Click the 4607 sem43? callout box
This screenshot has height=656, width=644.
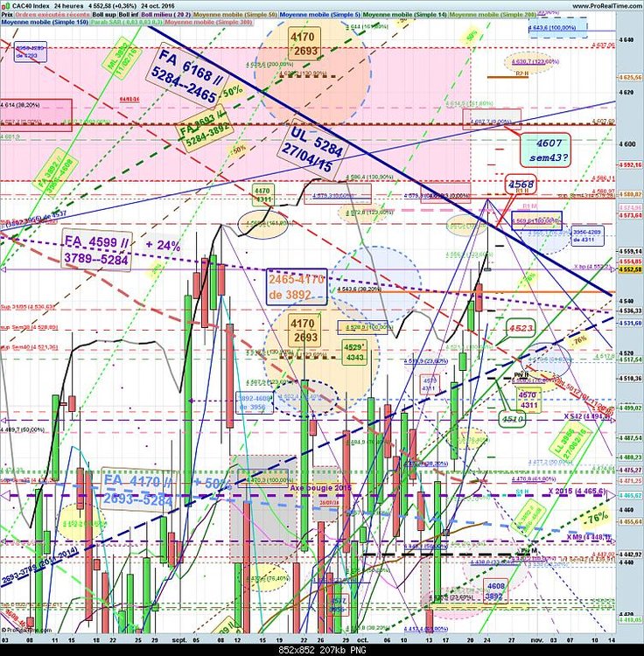pyautogui.click(x=546, y=150)
